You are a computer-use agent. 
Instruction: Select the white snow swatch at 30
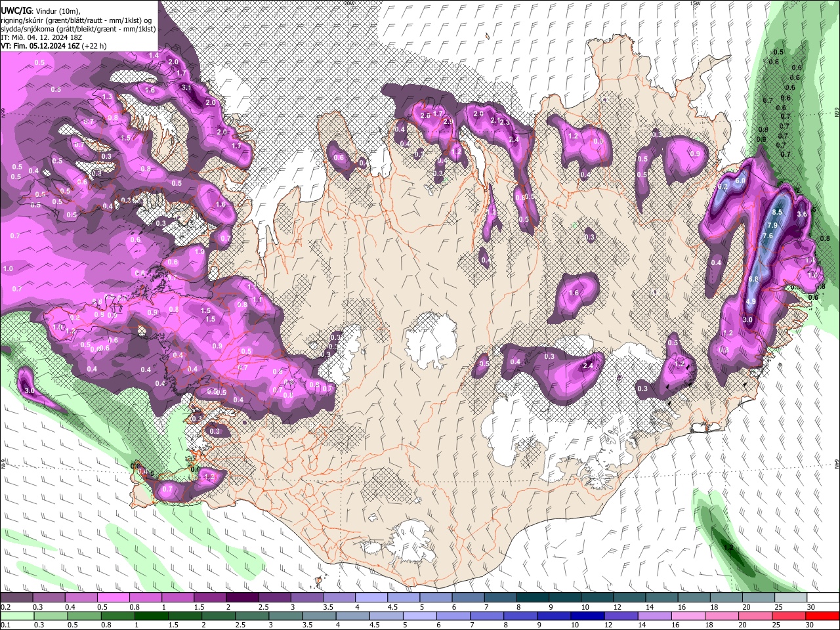tap(823, 598)
